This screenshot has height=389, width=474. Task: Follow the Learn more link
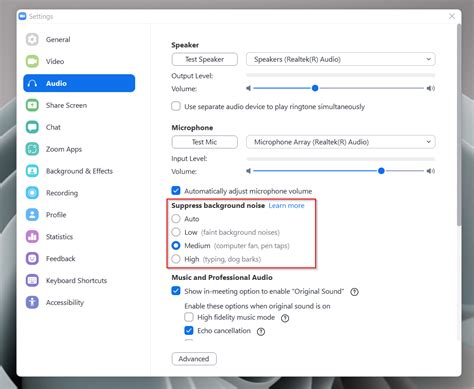point(286,206)
